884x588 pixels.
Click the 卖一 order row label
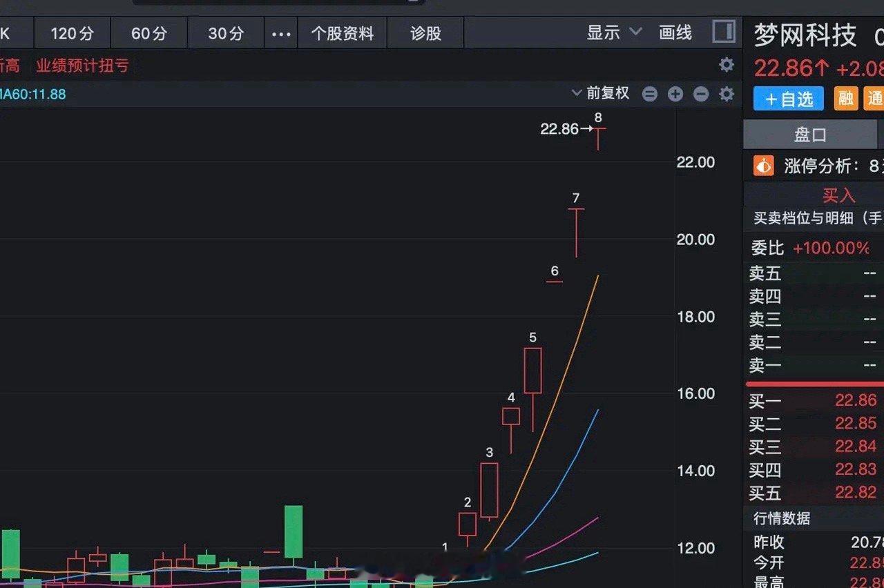coord(765,365)
